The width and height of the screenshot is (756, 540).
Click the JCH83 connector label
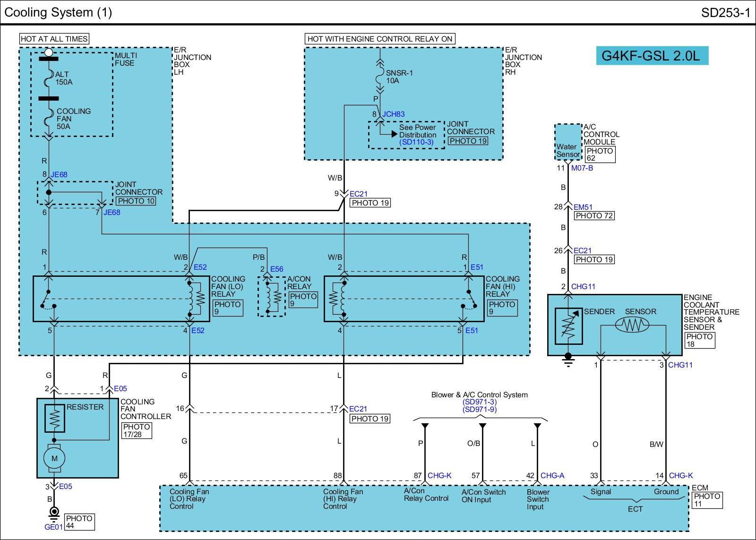(x=394, y=114)
